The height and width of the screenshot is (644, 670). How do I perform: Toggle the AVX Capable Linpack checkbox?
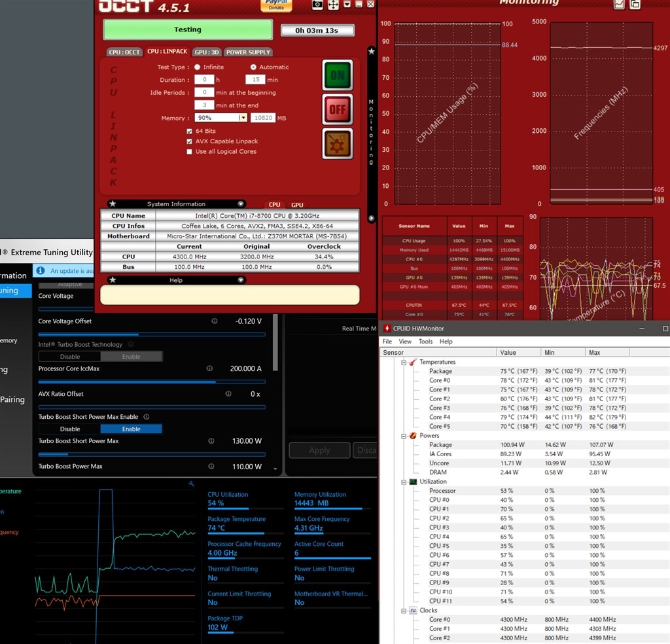(189, 141)
